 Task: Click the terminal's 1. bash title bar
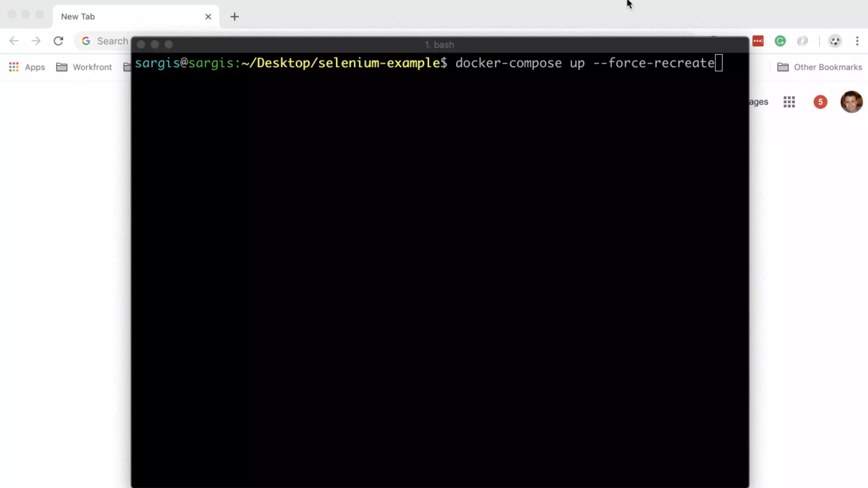[439, 44]
